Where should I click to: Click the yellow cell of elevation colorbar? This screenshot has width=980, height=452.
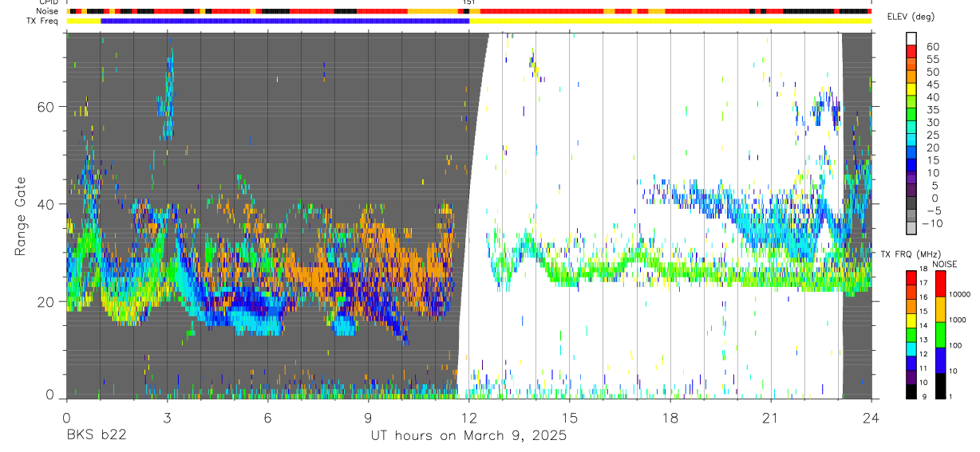(911, 90)
